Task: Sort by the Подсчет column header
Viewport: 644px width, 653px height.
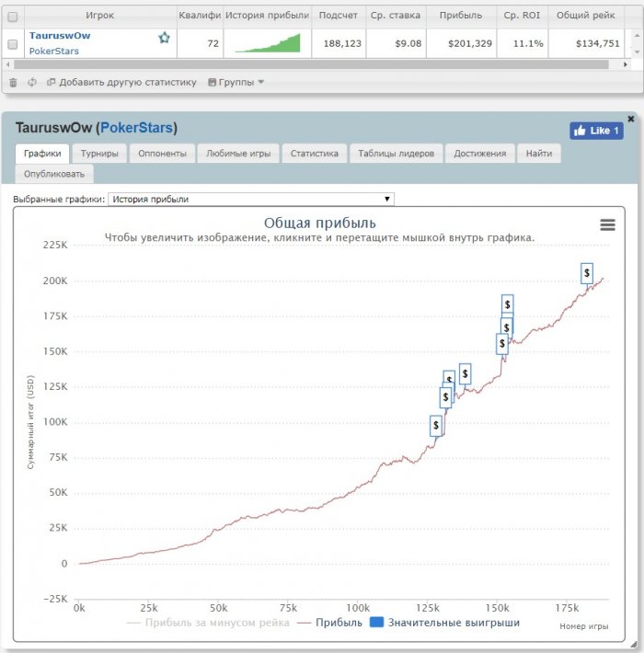Action: [x=338, y=16]
